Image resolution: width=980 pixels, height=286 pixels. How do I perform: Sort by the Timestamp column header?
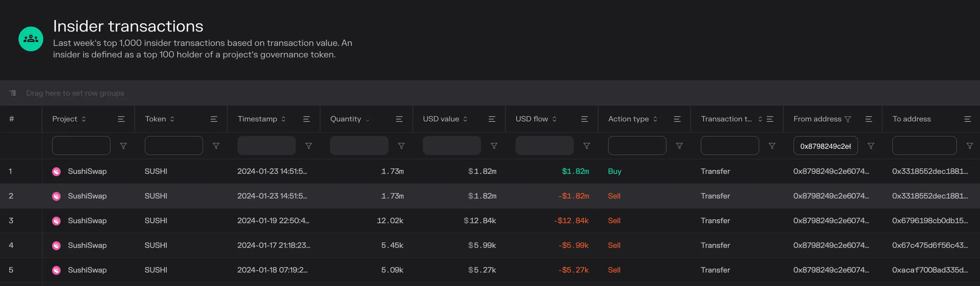click(262, 119)
